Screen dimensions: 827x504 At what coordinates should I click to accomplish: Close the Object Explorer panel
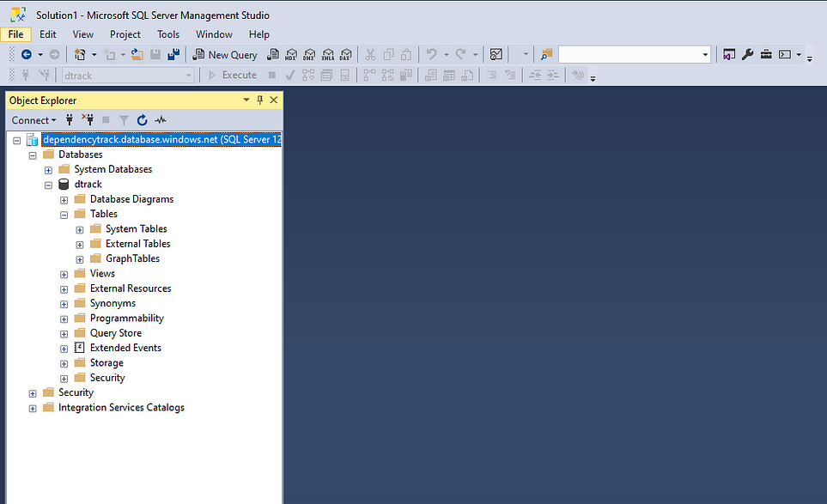[274, 100]
